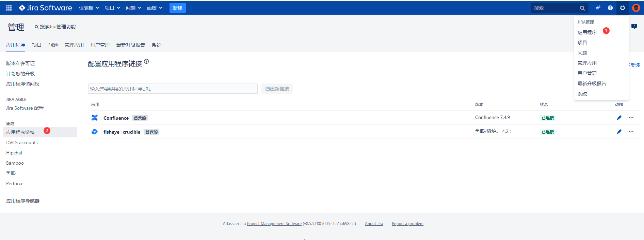This screenshot has height=240, width=644.
Task: Switch to the 管理应用 admin tab
Action: pos(74,45)
